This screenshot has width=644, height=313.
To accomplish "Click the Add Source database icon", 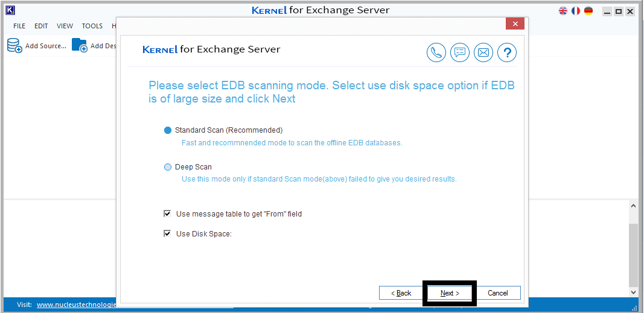I will click(14, 46).
